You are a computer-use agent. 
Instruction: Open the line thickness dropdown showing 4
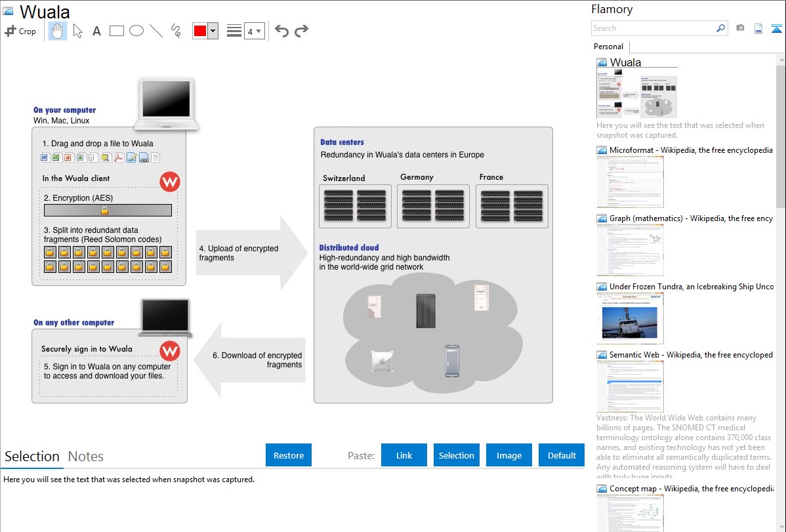pyautogui.click(x=254, y=31)
